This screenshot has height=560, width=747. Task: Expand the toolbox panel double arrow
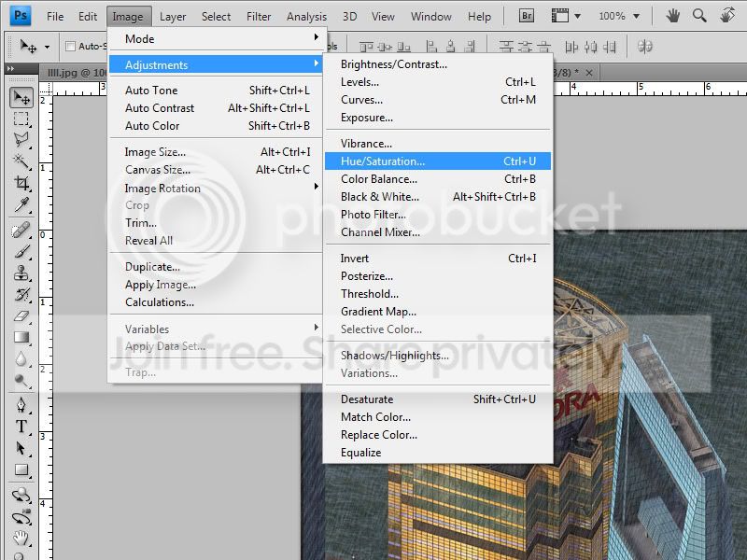pyautogui.click(x=10, y=68)
